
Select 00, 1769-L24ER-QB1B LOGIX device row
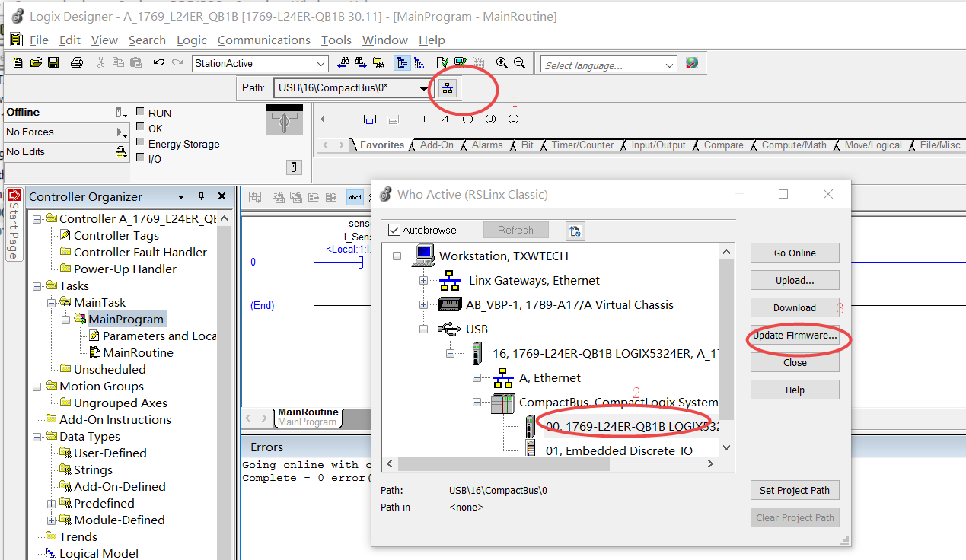point(631,427)
